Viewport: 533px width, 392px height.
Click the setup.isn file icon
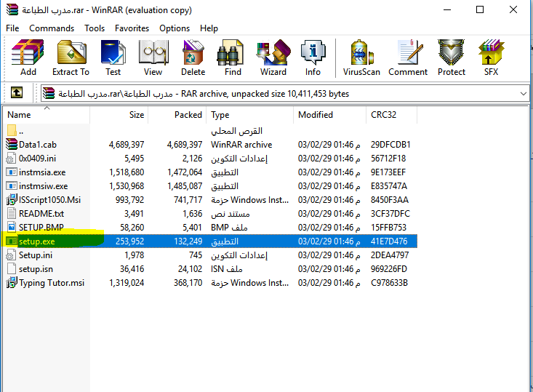(x=12, y=268)
